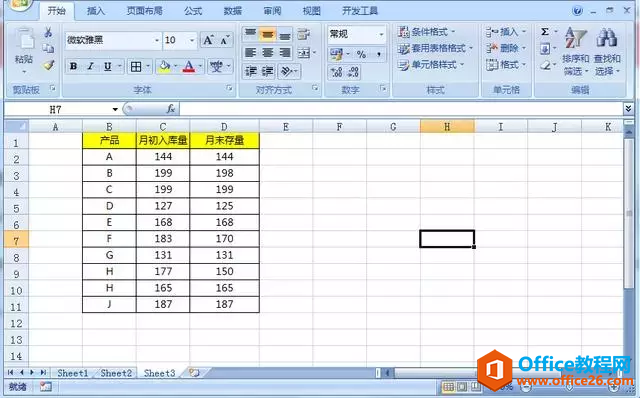The image size is (640, 398).
Task: Open 查找和选择 find and select
Action: pos(607,51)
